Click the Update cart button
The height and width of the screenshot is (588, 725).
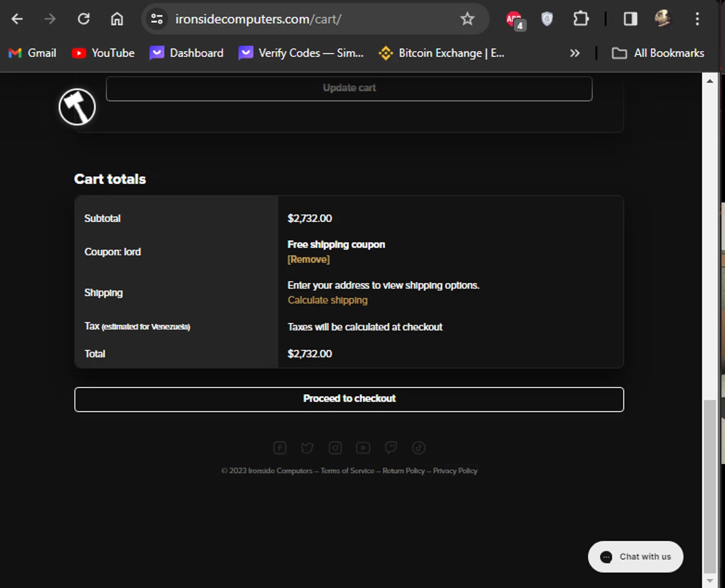tap(349, 88)
